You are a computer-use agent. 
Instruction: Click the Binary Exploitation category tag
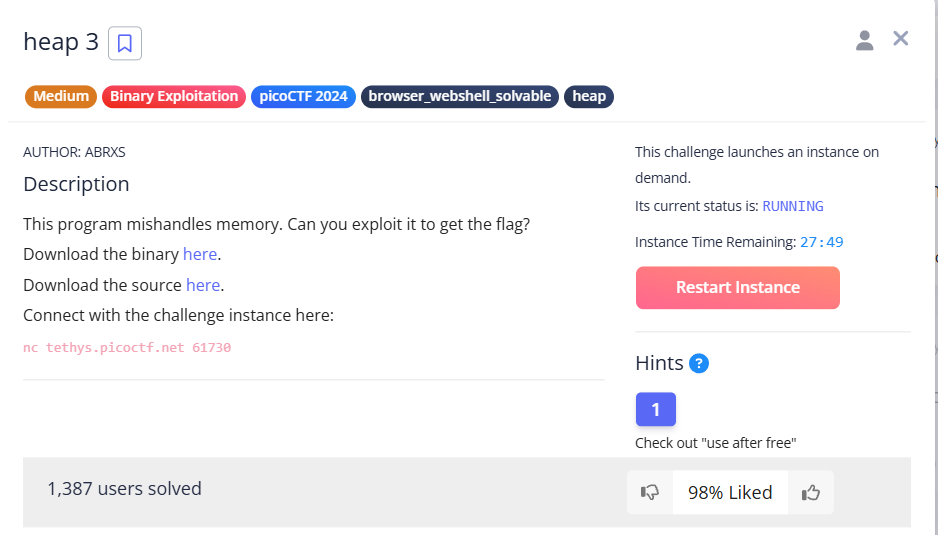[x=174, y=97]
